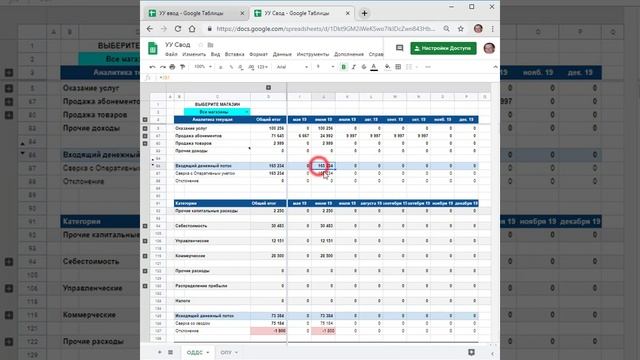
Task: Open the Вставка menu
Action: (x=234, y=54)
